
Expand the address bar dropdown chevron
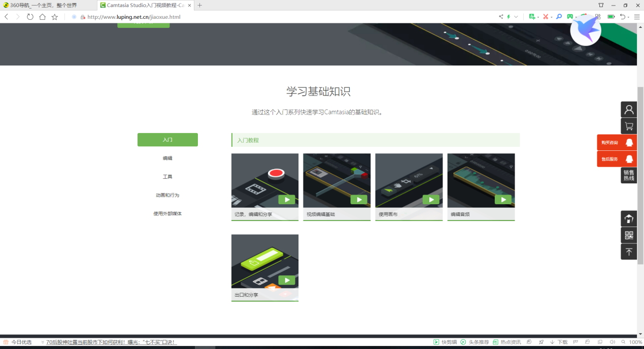[x=516, y=17]
